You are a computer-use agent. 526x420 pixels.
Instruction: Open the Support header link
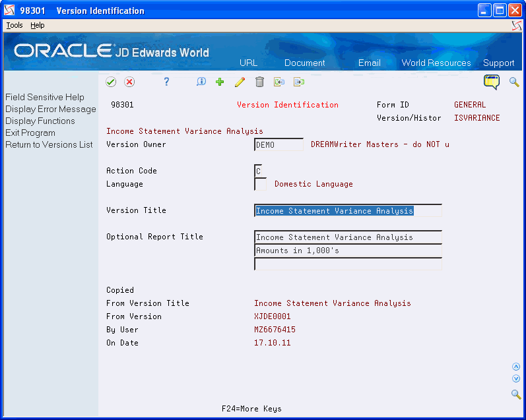498,63
